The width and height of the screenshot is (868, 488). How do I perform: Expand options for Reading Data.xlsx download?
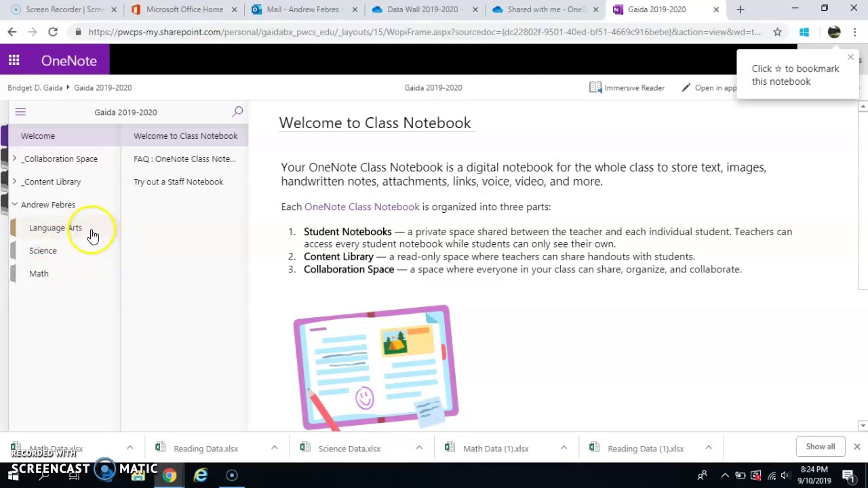pos(275,448)
